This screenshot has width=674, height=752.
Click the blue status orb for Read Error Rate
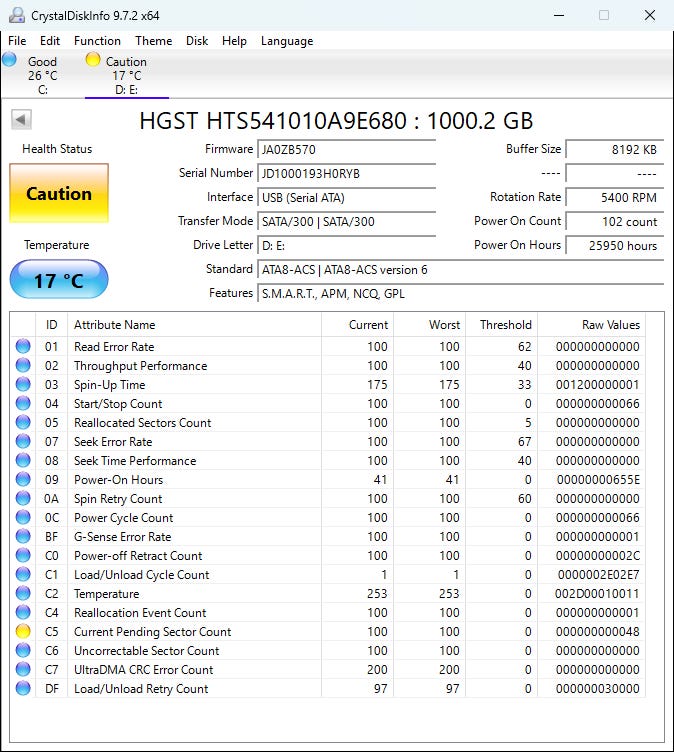pos(23,347)
